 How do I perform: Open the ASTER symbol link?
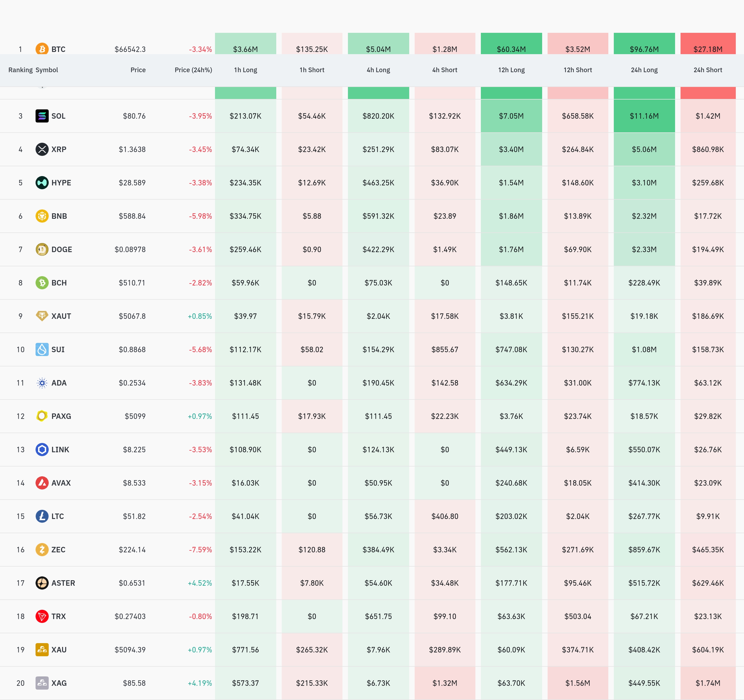pyautogui.click(x=63, y=583)
